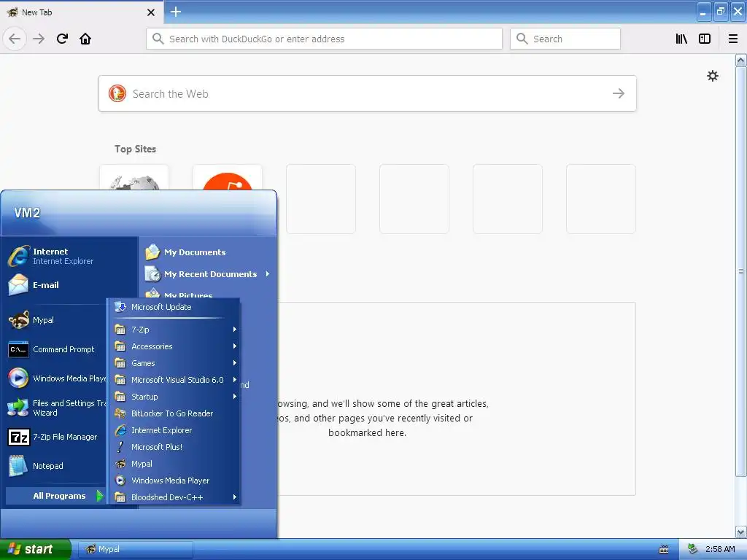This screenshot has height=560, width=747.
Task: Click the DuckDuckGo logo in search box
Action: click(117, 93)
